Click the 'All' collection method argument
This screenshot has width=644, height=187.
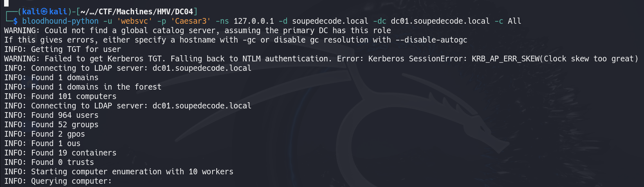tap(514, 21)
